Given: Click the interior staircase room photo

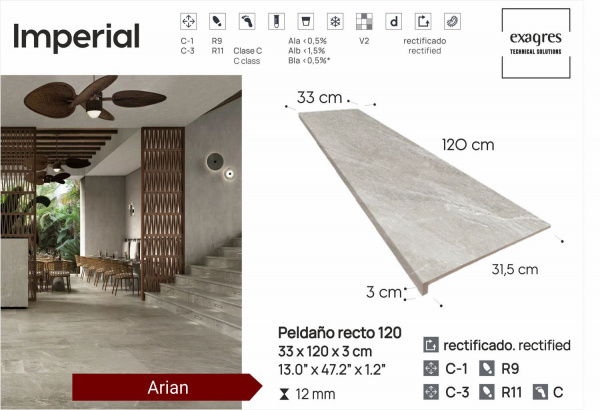Looking at the screenshot, I should pyautogui.click(x=121, y=242).
